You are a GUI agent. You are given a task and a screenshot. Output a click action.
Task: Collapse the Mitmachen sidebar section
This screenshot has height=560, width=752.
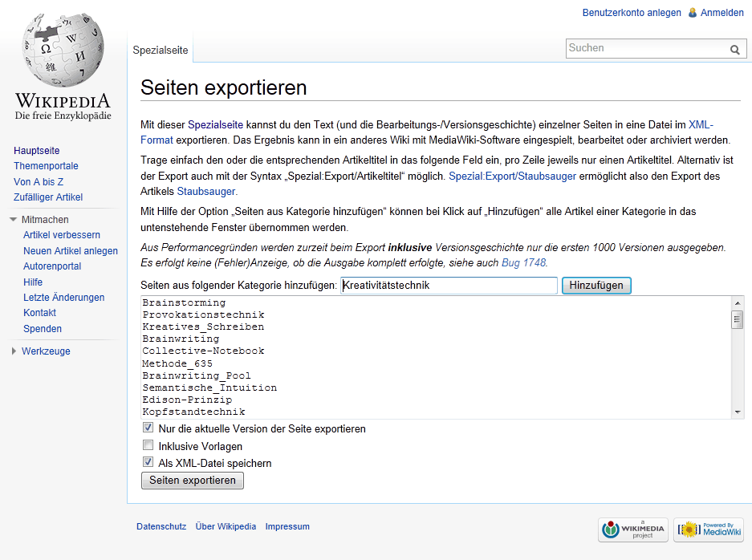pyautogui.click(x=13, y=218)
